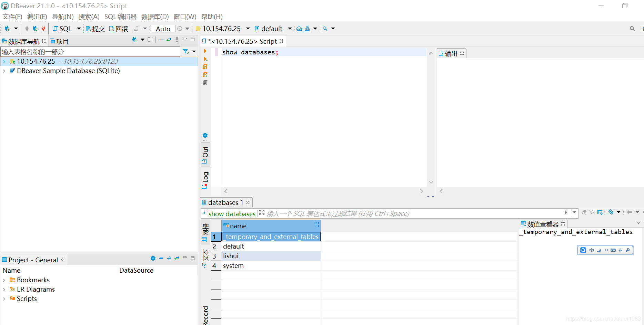
Task: Click the network/driver manager icon in toolbar
Action: pos(307,29)
